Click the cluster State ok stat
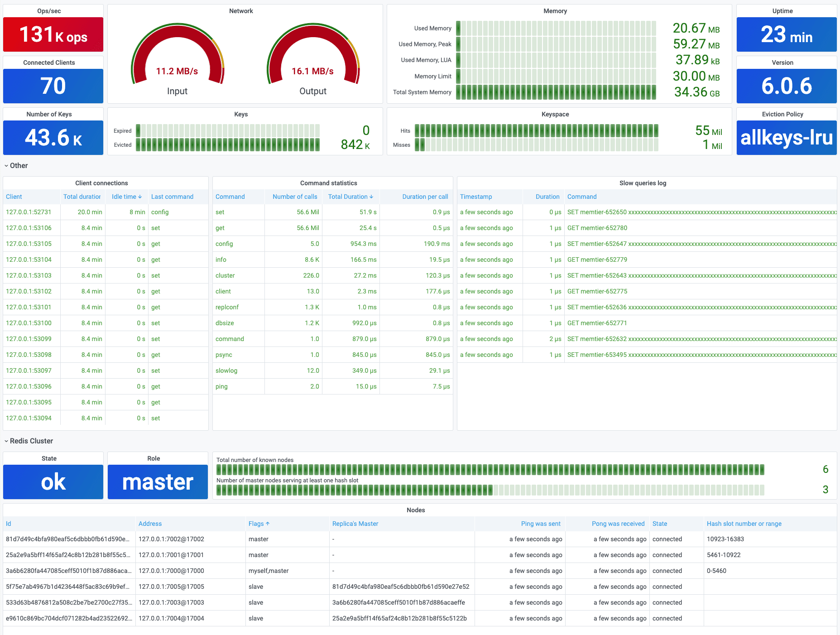Viewport: 840px width, 635px height. coord(53,481)
